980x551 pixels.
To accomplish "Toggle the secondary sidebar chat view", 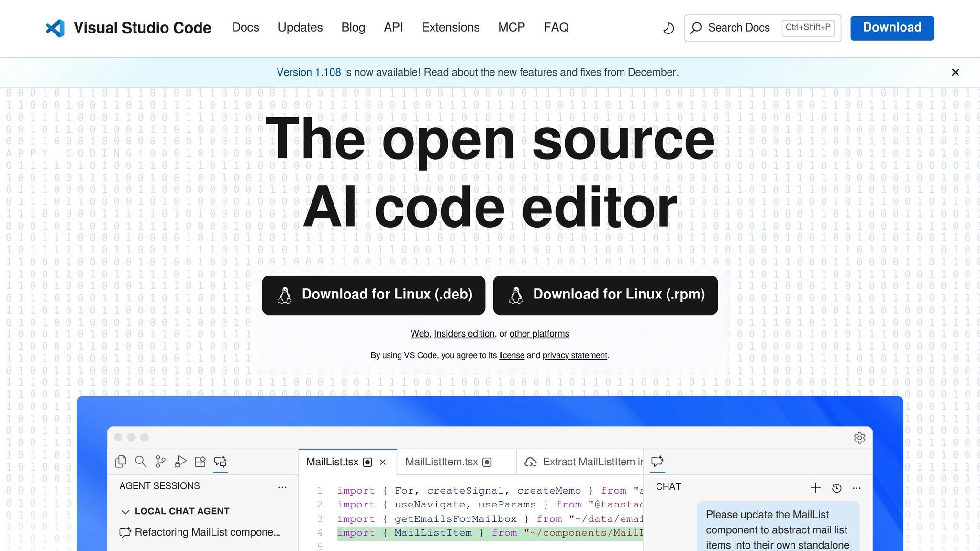I will [657, 462].
